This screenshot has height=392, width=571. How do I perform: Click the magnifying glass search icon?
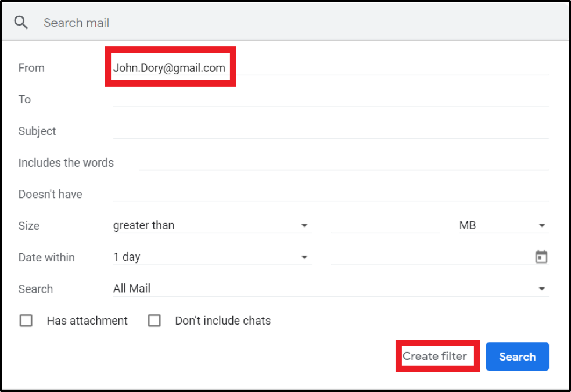(x=21, y=23)
